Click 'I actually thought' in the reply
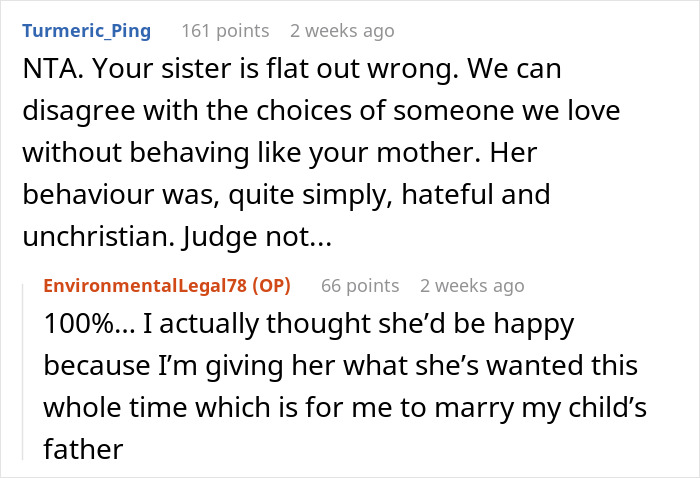700x478 pixels. click(244, 327)
